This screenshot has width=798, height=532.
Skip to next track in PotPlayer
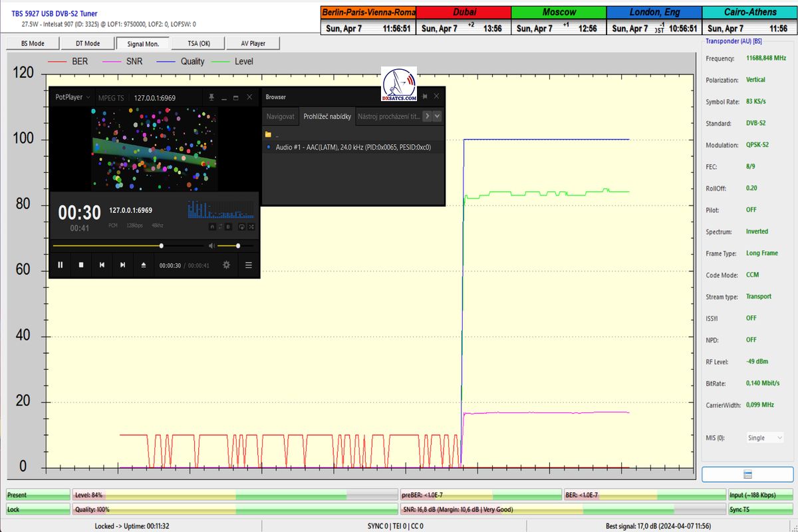pyautogui.click(x=122, y=265)
